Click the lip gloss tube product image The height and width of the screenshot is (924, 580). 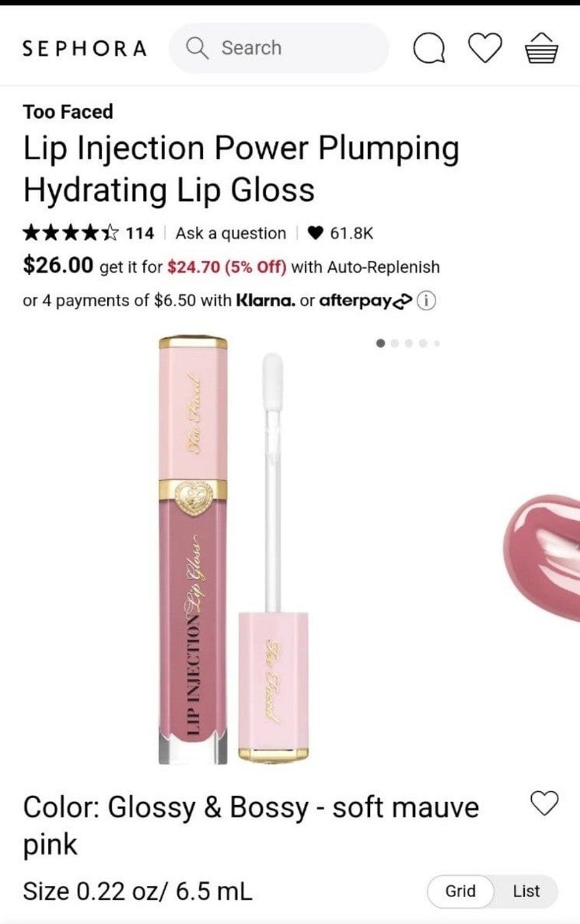[x=233, y=550]
